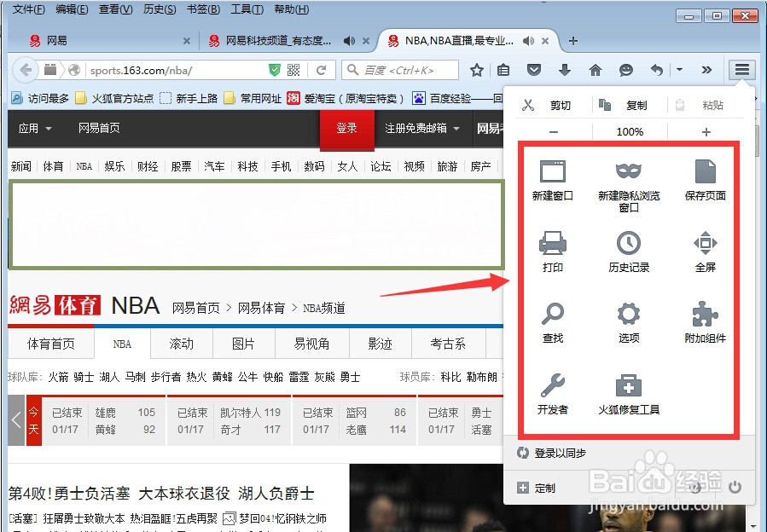Open the 工具(T) menu
Screen dimensions: 767x532
247,9
